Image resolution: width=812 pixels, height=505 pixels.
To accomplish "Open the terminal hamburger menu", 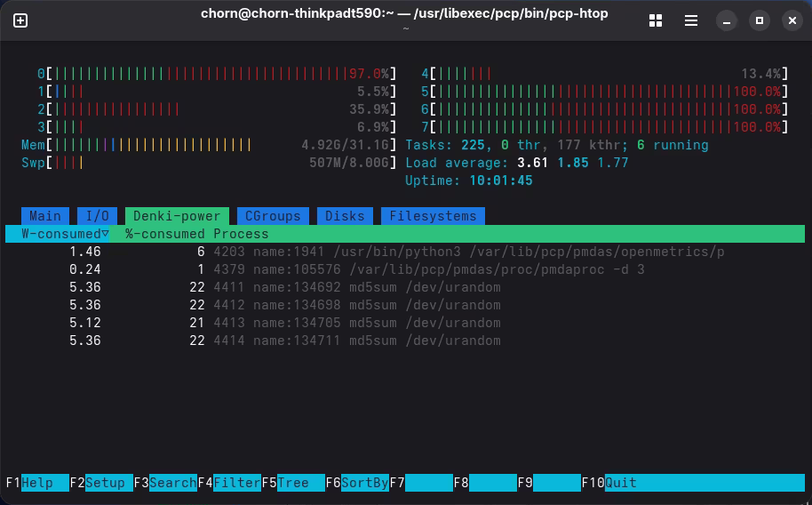I will tap(691, 20).
